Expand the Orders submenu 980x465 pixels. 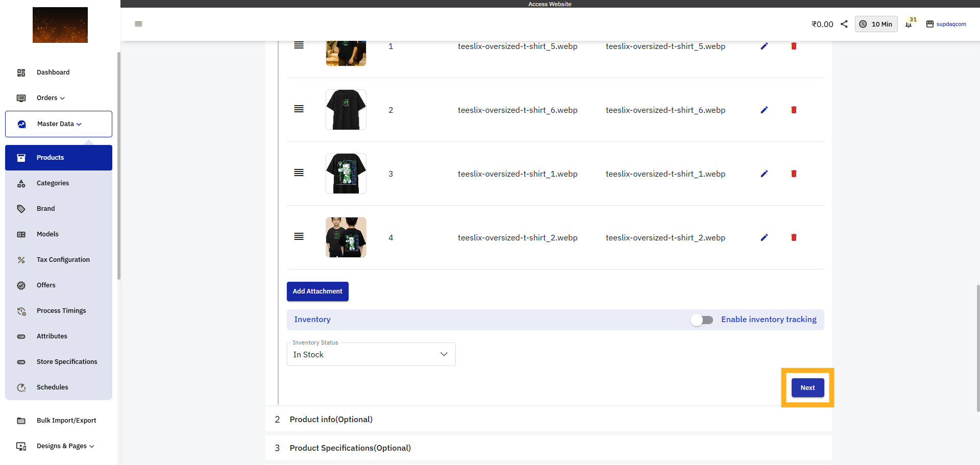(x=62, y=98)
